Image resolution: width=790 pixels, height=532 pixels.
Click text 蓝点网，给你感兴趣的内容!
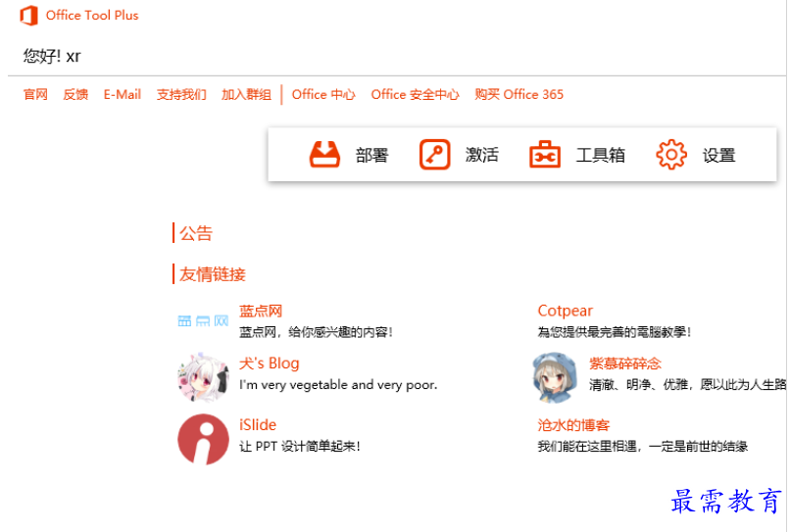coord(316,332)
